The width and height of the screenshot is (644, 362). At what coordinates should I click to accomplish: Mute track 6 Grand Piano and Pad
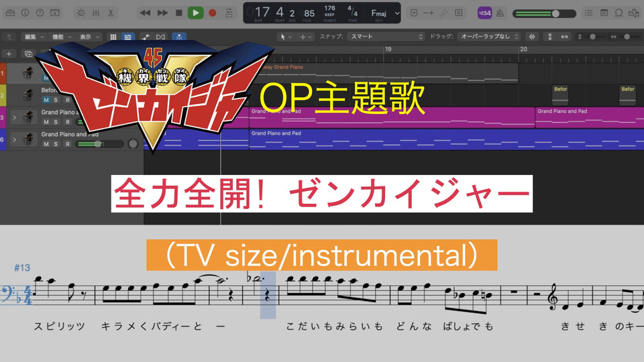click(46, 144)
